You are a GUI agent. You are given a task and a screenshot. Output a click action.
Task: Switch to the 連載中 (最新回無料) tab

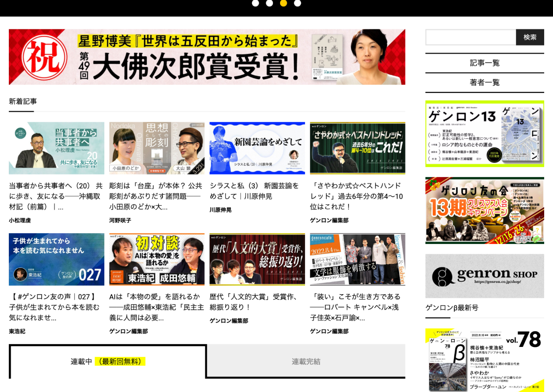click(108, 362)
